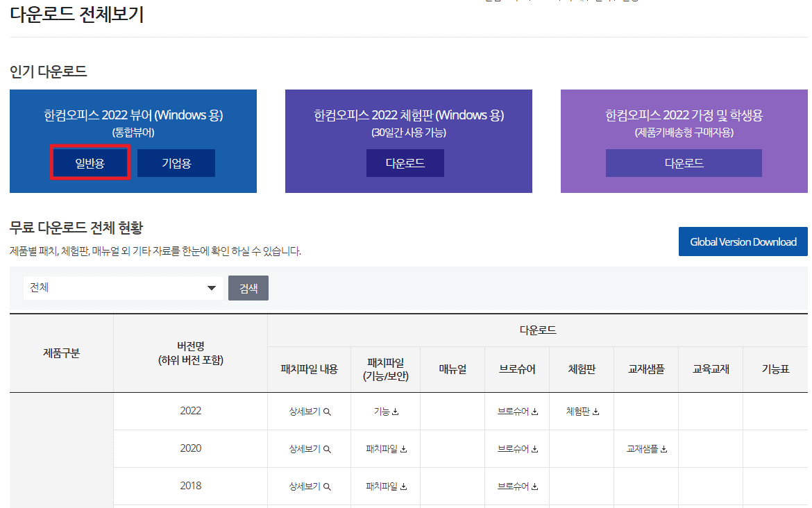The height and width of the screenshot is (508, 812).
Task: Click the 브로슈어 column header
Action: tap(517, 369)
